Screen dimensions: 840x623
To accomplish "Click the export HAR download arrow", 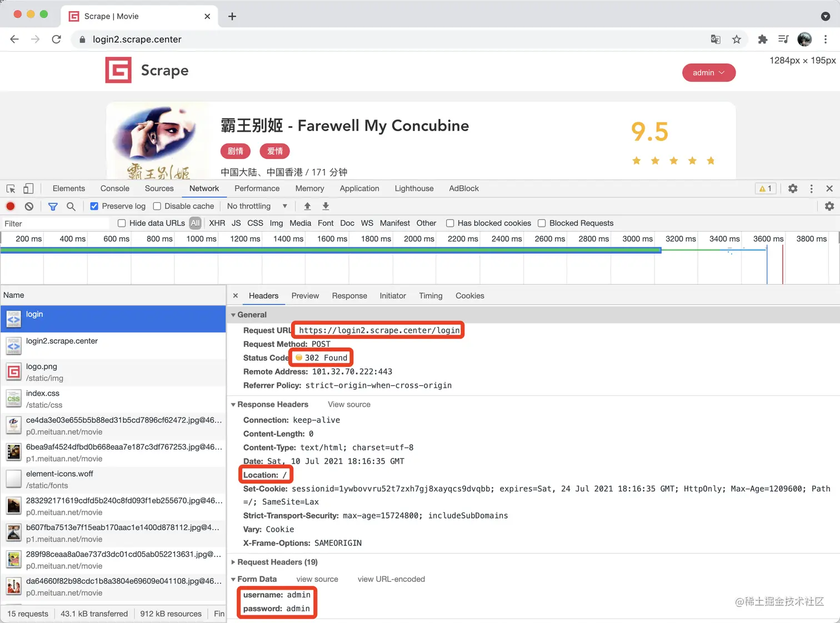I will tap(326, 206).
